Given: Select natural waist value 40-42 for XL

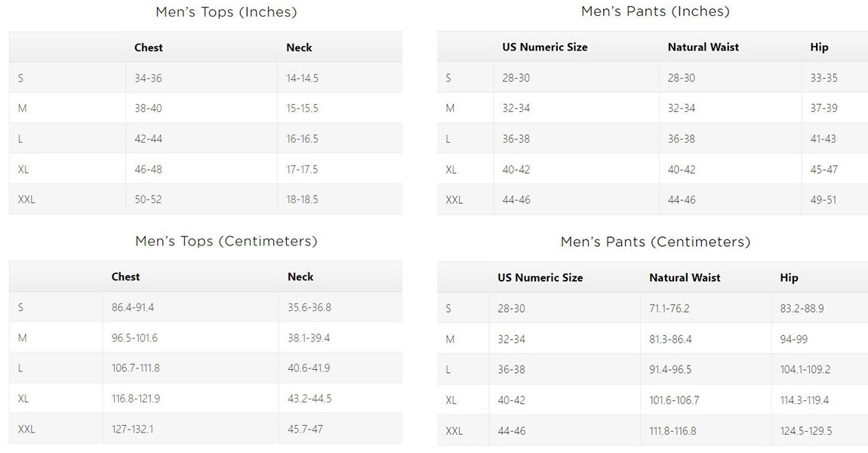Looking at the screenshot, I should pyautogui.click(x=681, y=170).
